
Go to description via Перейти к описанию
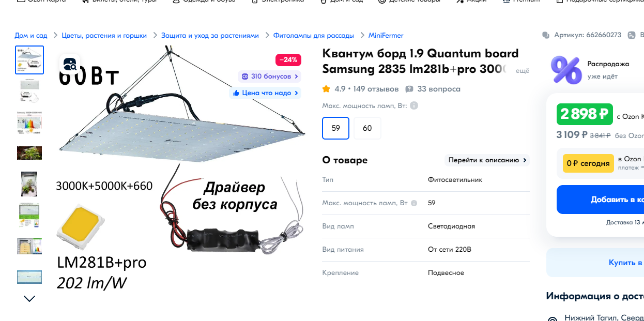pos(487,160)
